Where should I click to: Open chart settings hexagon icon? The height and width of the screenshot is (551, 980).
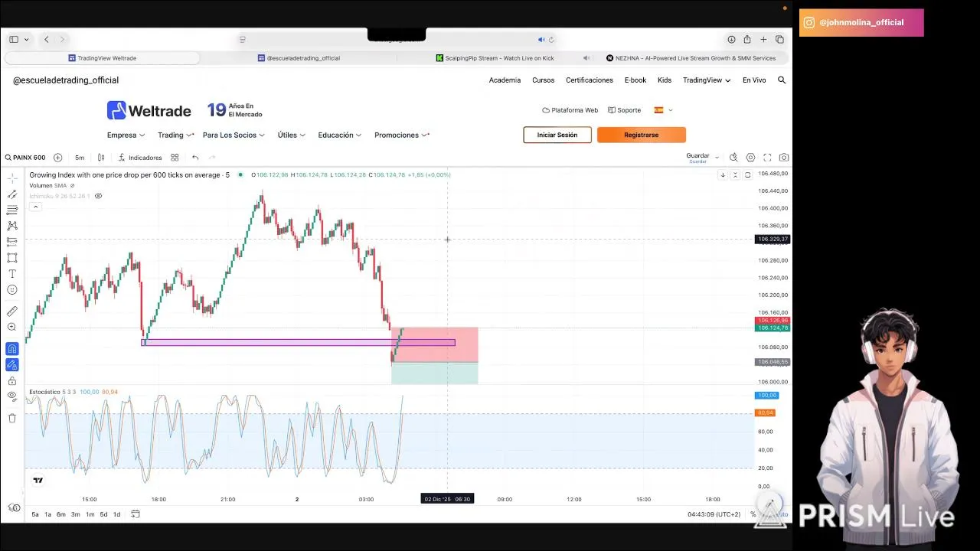coord(750,158)
